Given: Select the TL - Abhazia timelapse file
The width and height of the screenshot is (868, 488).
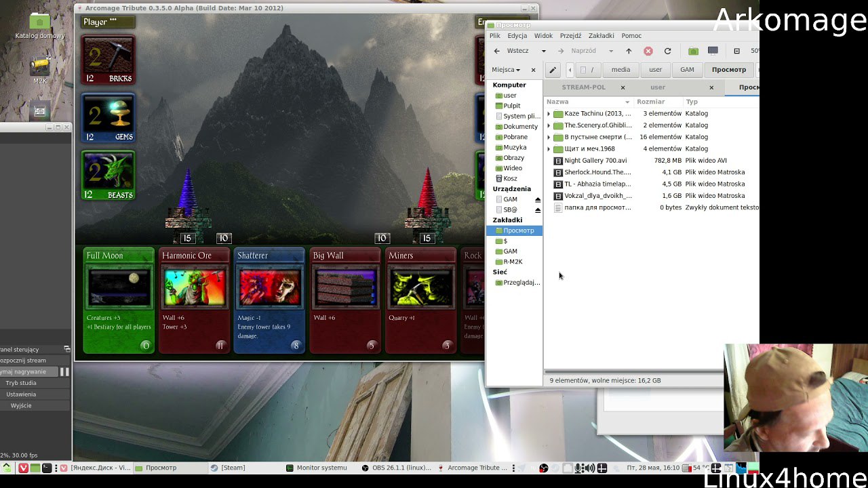Looking at the screenshot, I should click(597, 184).
